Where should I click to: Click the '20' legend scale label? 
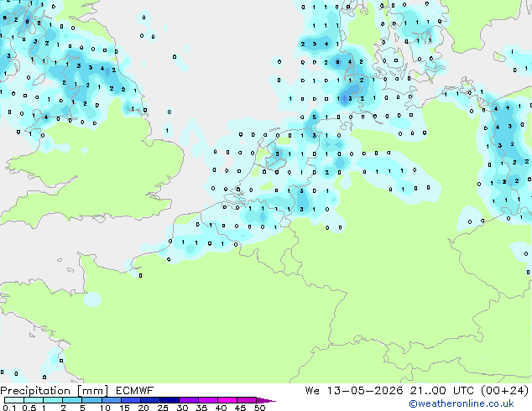pyautogui.click(x=143, y=408)
